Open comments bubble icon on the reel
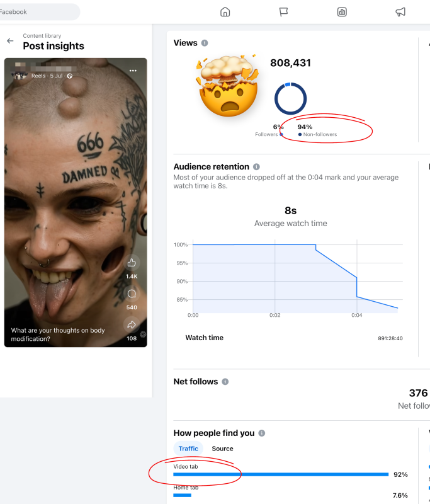The image size is (430, 504). [x=132, y=294]
